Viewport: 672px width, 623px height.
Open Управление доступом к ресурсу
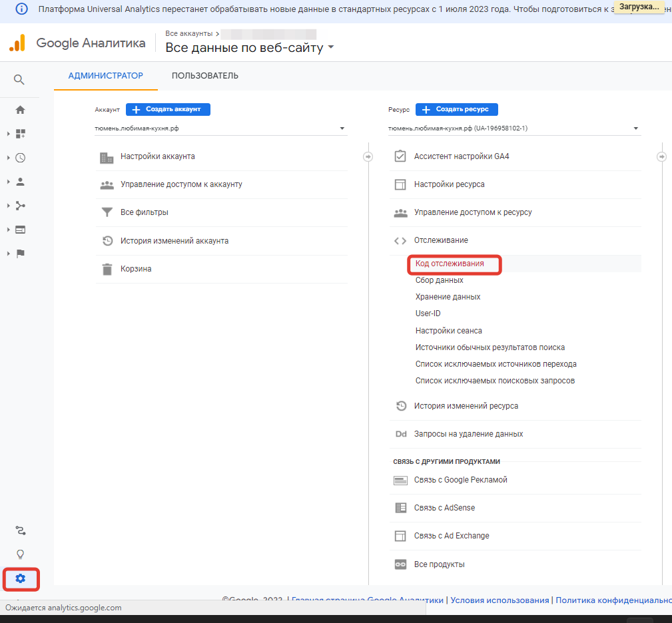[x=473, y=212]
